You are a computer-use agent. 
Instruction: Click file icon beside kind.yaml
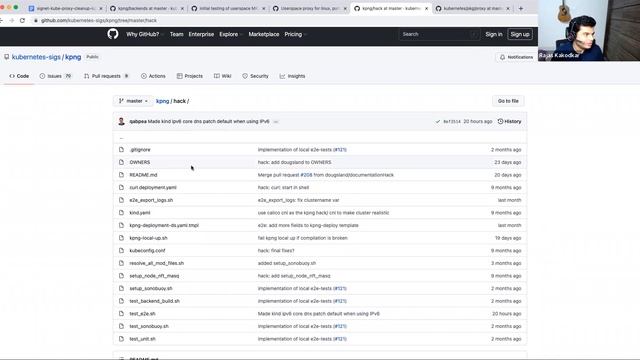pyautogui.click(x=121, y=213)
